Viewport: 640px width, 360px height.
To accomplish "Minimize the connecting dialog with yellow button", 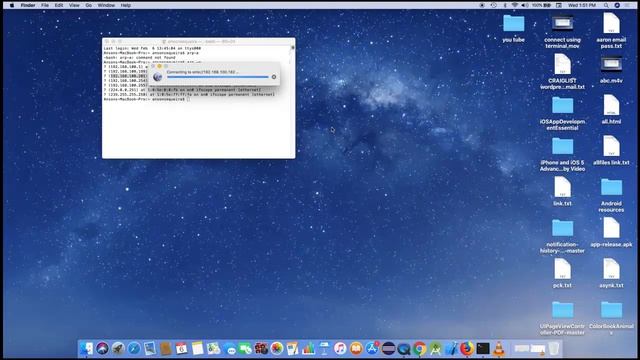I will (x=160, y=66).
